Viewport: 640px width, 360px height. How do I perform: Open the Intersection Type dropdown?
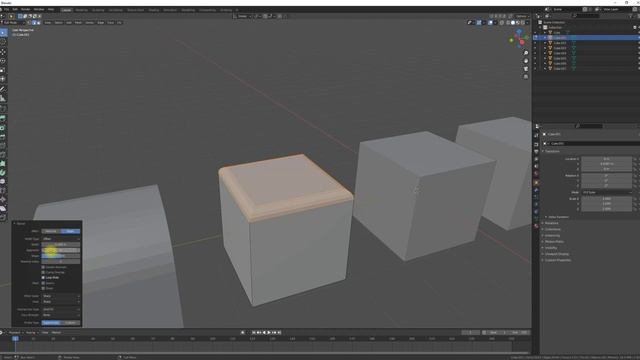coord(61,309)
